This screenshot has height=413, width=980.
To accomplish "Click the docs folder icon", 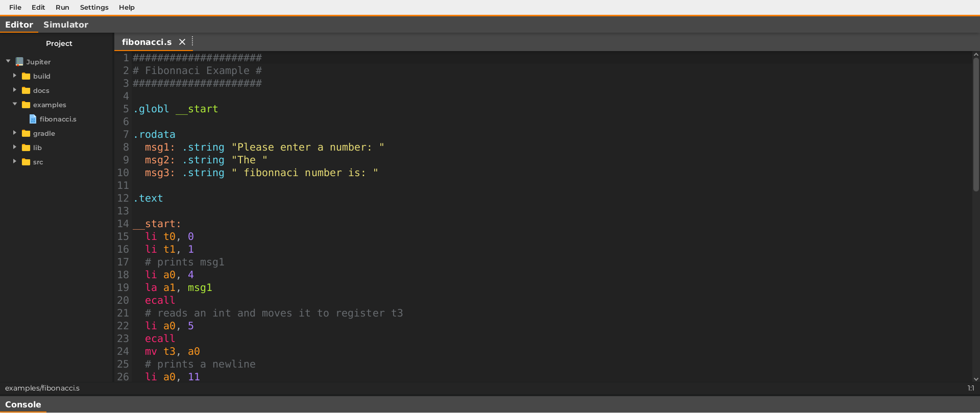I will pyautogui.click(x=26, y=90).
